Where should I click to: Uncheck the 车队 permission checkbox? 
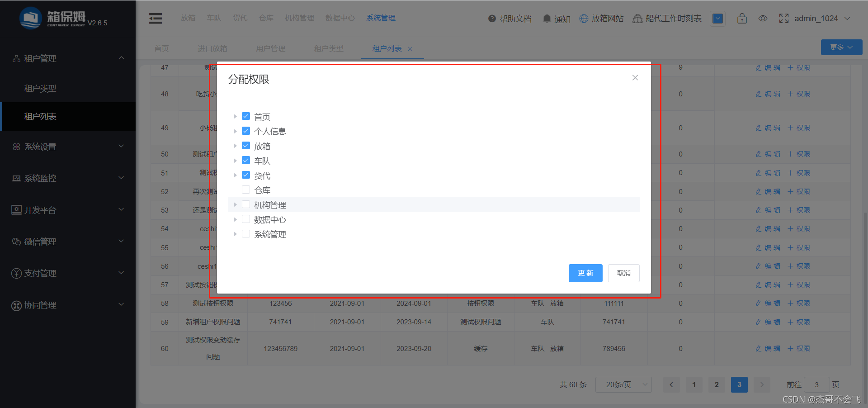[246, 160]
